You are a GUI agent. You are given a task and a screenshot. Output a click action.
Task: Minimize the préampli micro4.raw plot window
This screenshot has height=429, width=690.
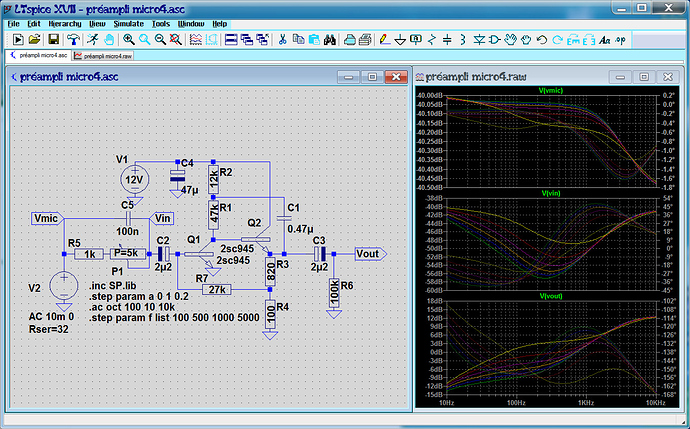point(620,77)
